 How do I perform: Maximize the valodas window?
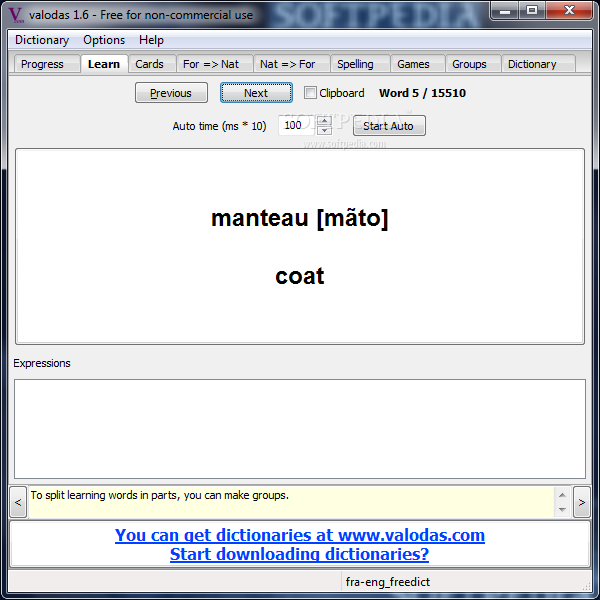click(x=532, y=11)
